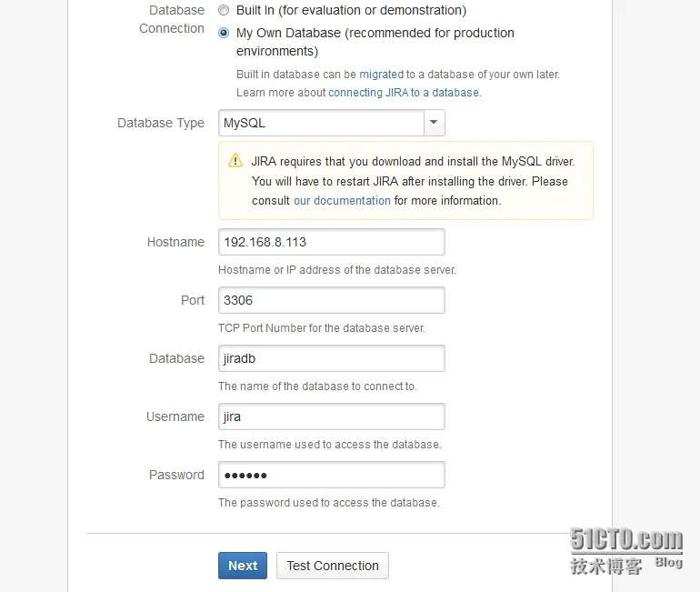Click the 51CTO.com watermark logo

[x=626, y=541]
